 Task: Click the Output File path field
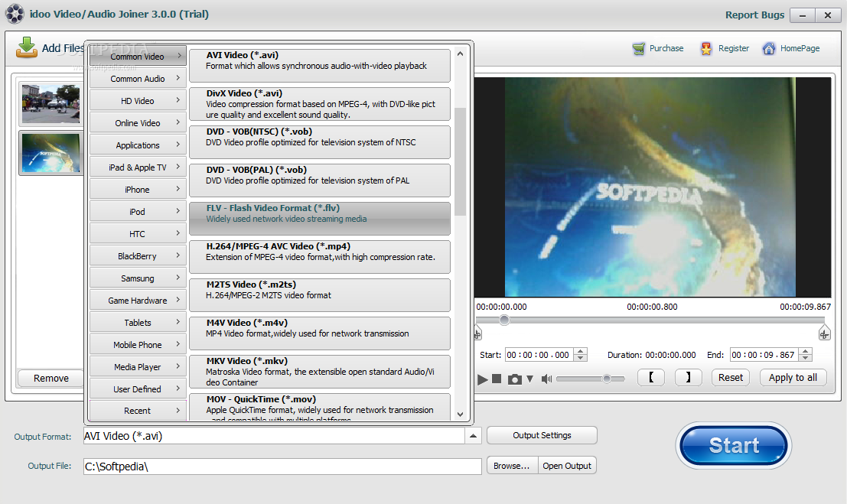pyautogui.click(x=282, y=467)
